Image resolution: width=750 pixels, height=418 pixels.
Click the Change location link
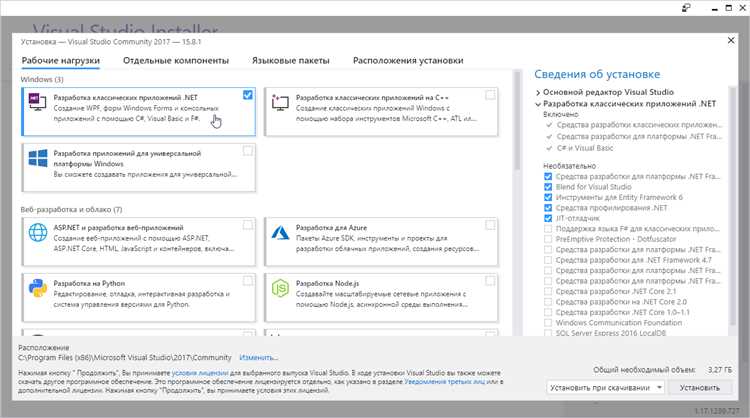click(258, 358)
